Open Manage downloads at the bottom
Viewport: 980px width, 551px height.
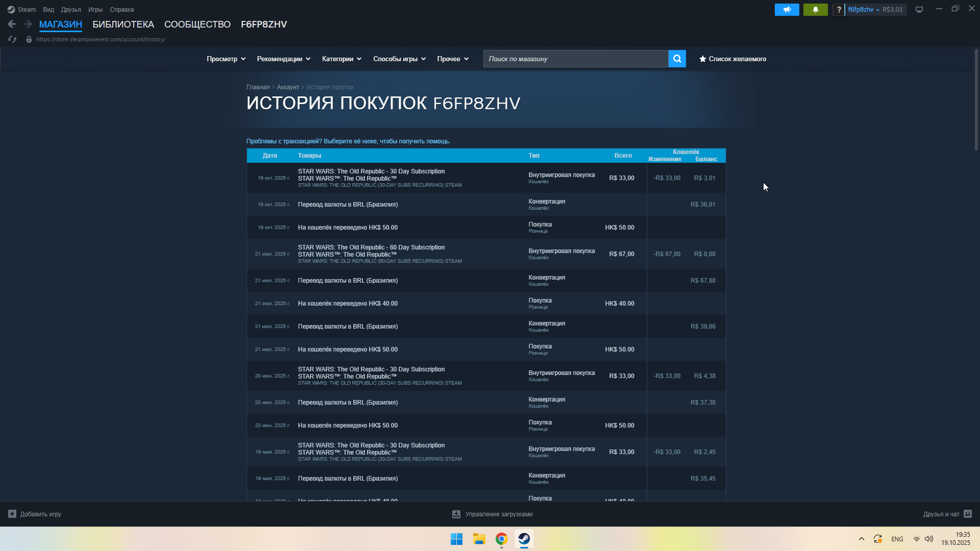click(492, 514)
